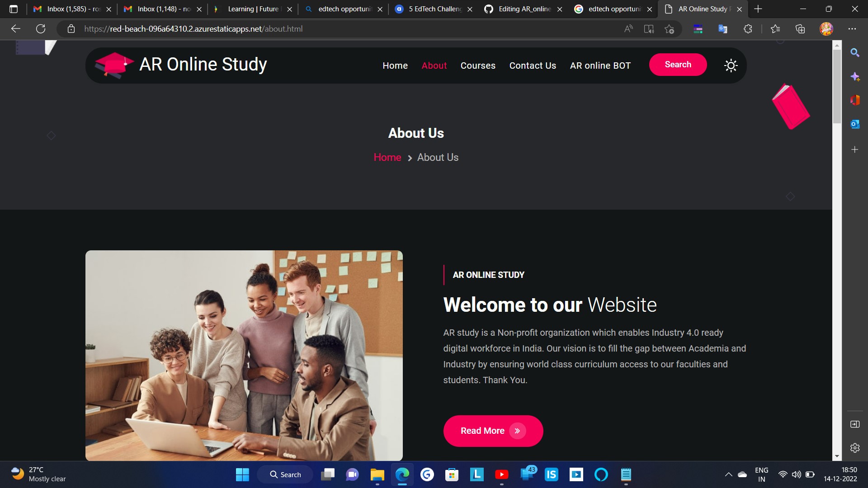868x488 pixels.
Task: Open the browser Extensions puzzle icon
Action: click(x=748, y=29)
